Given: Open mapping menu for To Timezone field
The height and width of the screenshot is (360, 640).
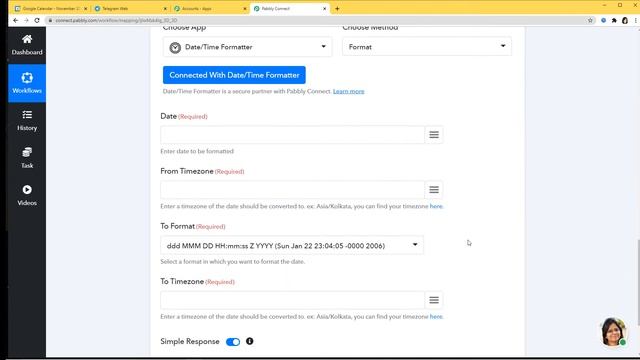Looking at the screenshot, I should pos(434,300).
